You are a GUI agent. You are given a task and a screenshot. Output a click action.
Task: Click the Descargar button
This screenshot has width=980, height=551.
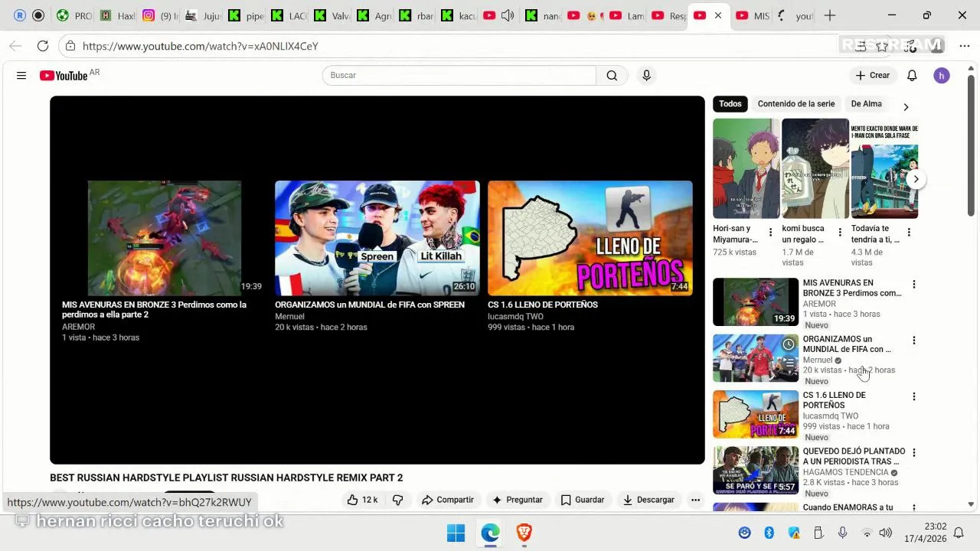(x=648, y=500)
